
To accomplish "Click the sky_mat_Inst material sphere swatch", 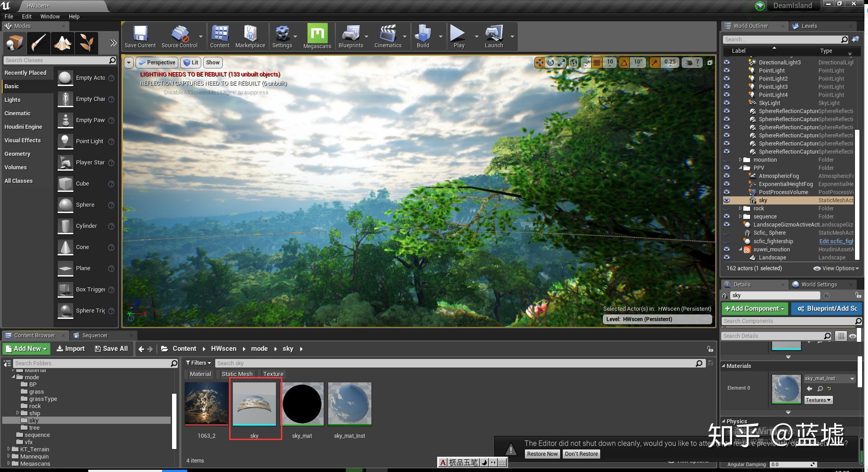I will tap(786, 389).
